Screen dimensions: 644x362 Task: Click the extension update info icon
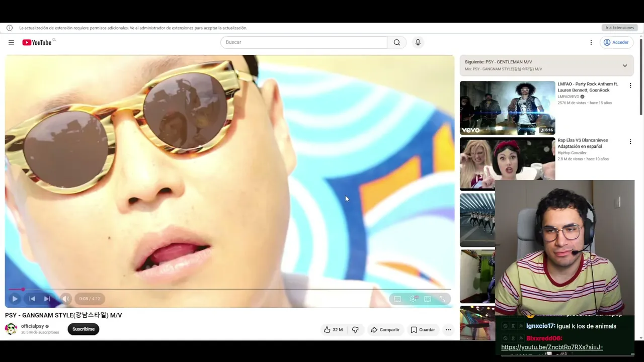tap(10, 28)
